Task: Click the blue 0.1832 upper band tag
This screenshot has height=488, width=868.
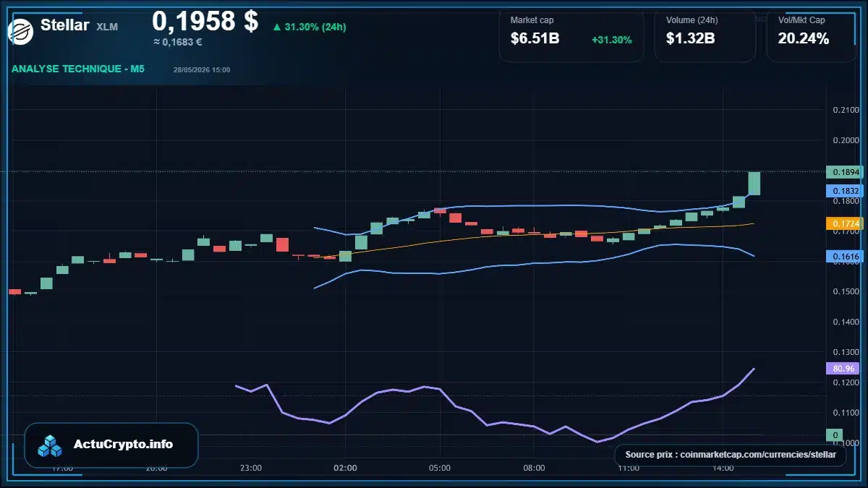Action: [x=845, y=191]
